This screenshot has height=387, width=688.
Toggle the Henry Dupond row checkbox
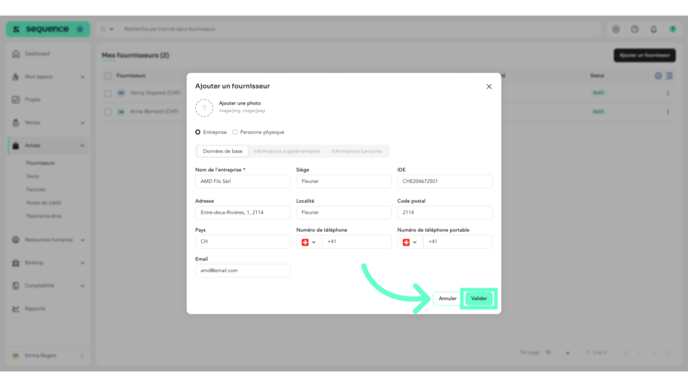click(x=108, y=93)
